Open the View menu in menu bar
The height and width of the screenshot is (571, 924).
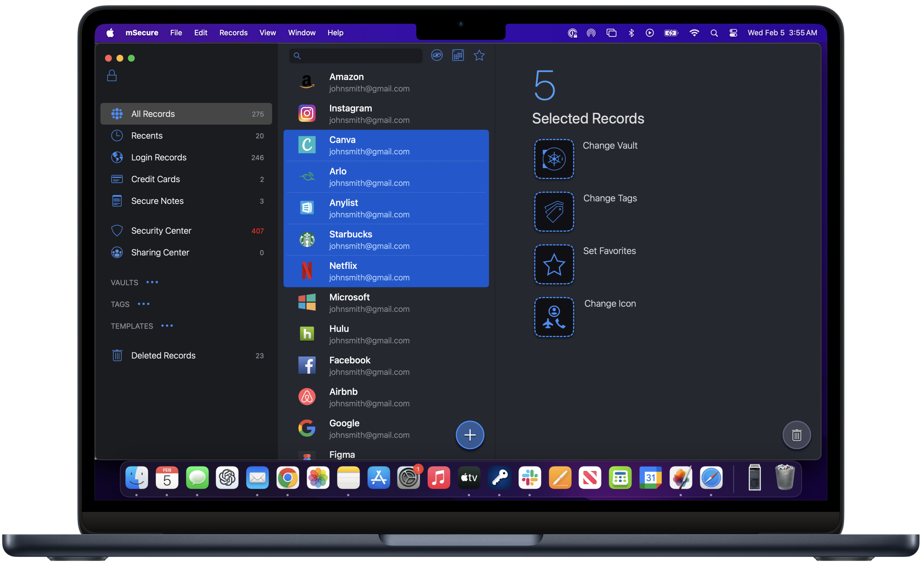(x=267, y=33)
